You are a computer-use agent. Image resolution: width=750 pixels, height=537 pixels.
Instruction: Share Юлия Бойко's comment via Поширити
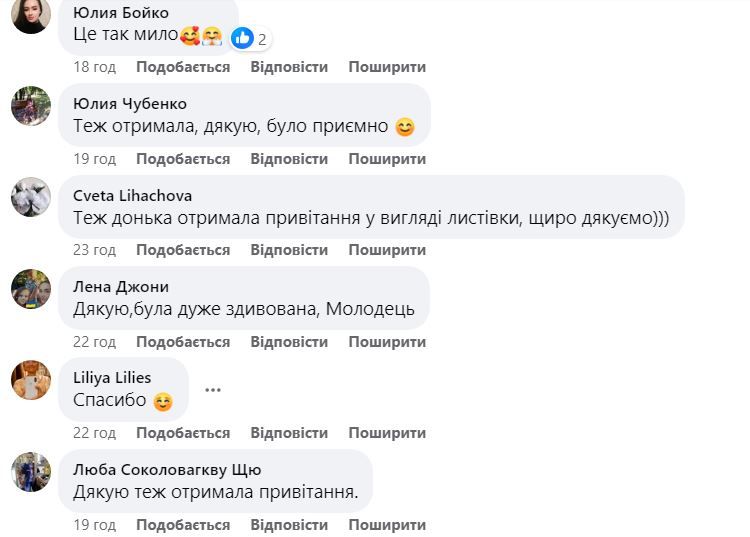coord(387,67)
